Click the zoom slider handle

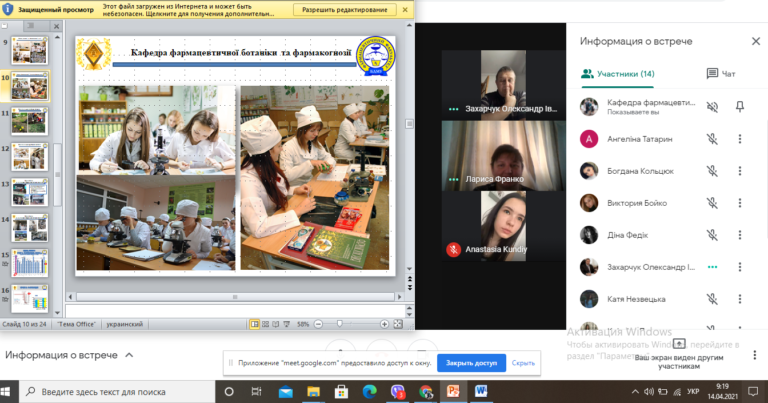pos(339,324)
